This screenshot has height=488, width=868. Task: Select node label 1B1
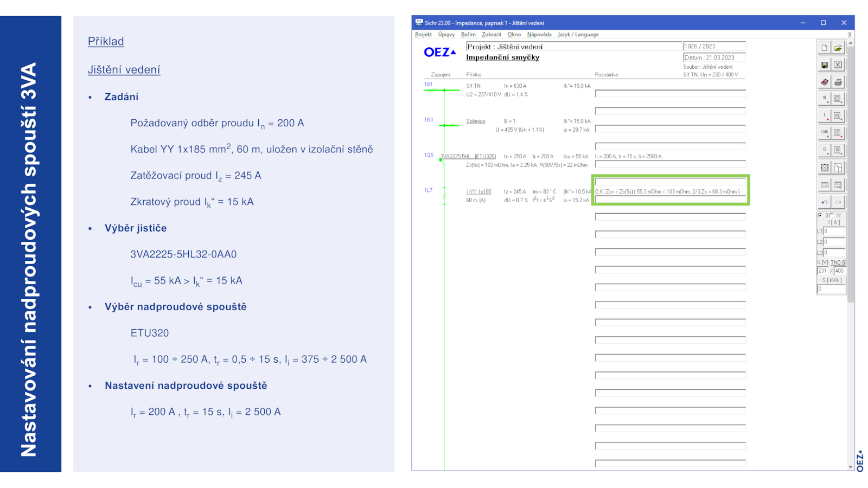pos(429,85)
